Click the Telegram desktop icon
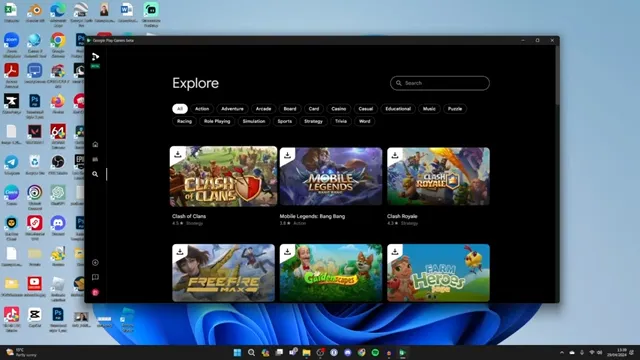This screenshot has height=360, width=640. (x=11, y=162)
